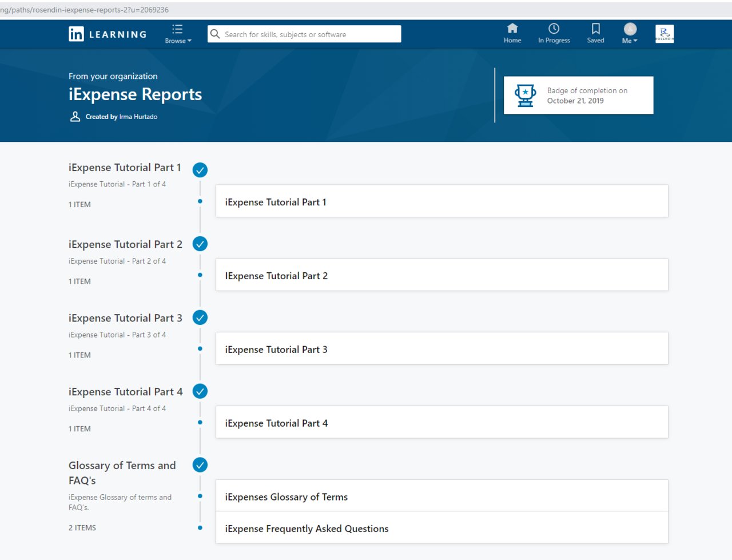Open creator Irma Hurtado's name
This screenshot has width=732, height=560.
click(x=138, y=117)
